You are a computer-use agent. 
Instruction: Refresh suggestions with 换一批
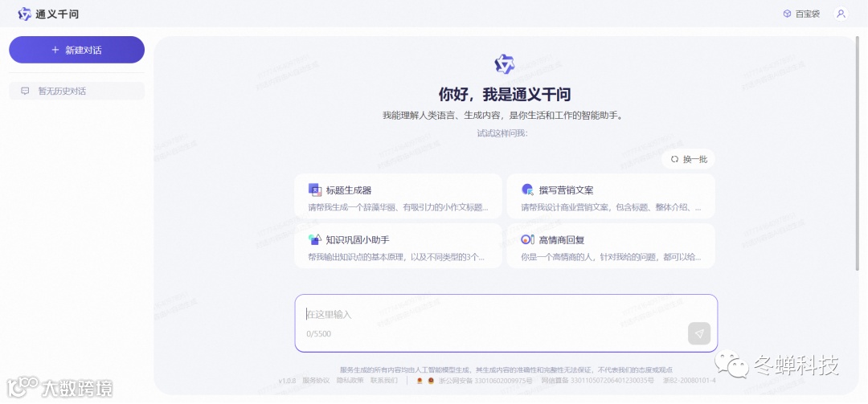click(688, 159)
